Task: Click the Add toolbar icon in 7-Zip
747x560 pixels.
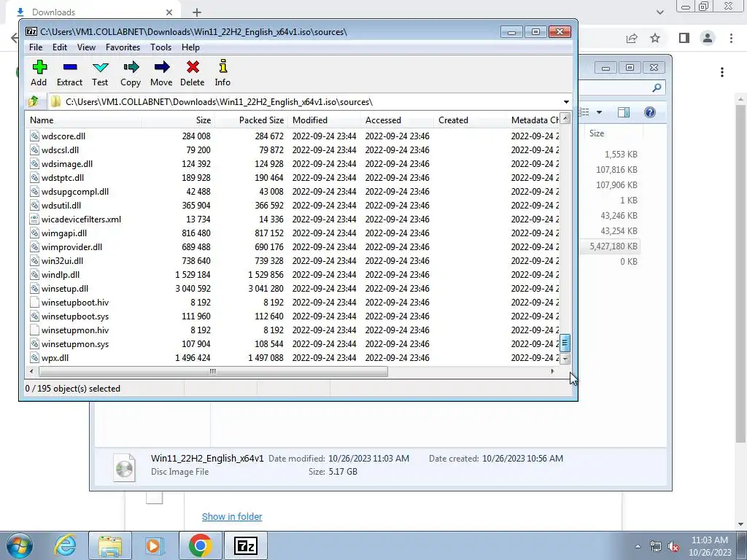Action: (x=39, y=73)
